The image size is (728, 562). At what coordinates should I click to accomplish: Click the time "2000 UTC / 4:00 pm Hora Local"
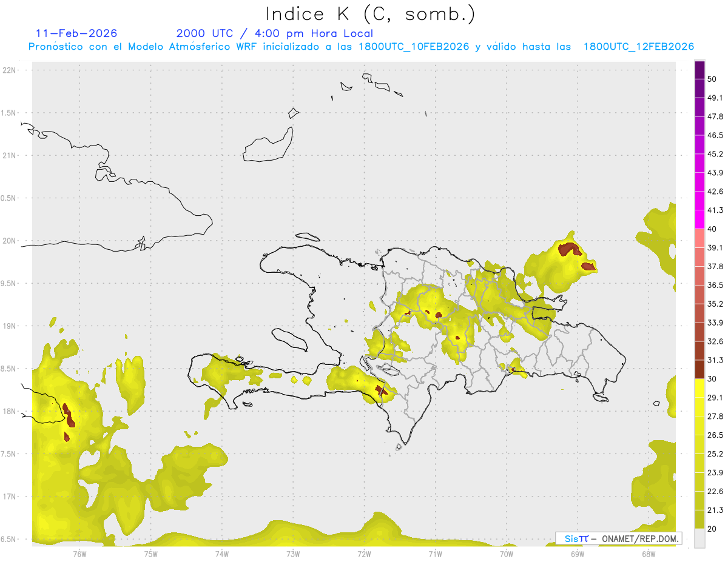point(275,33)
